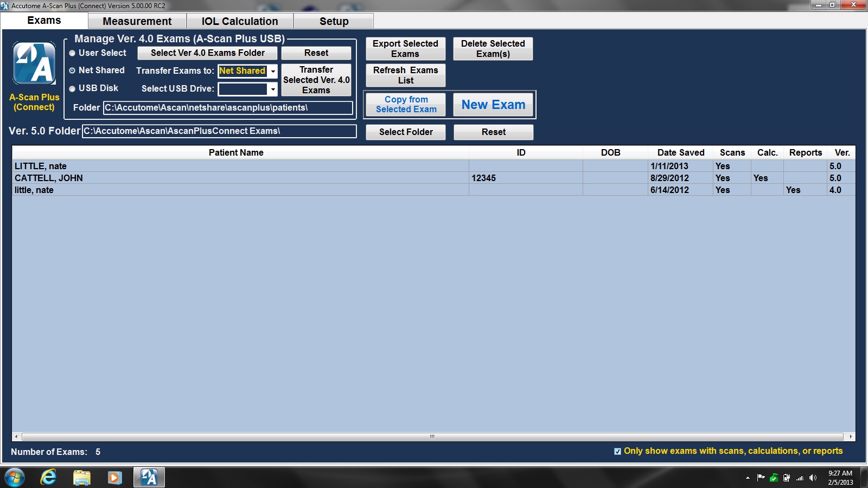Viewport: 868px width, 488px height.
Task: Click Select Folder for Ver. 5.0
Action: [405, 132]
